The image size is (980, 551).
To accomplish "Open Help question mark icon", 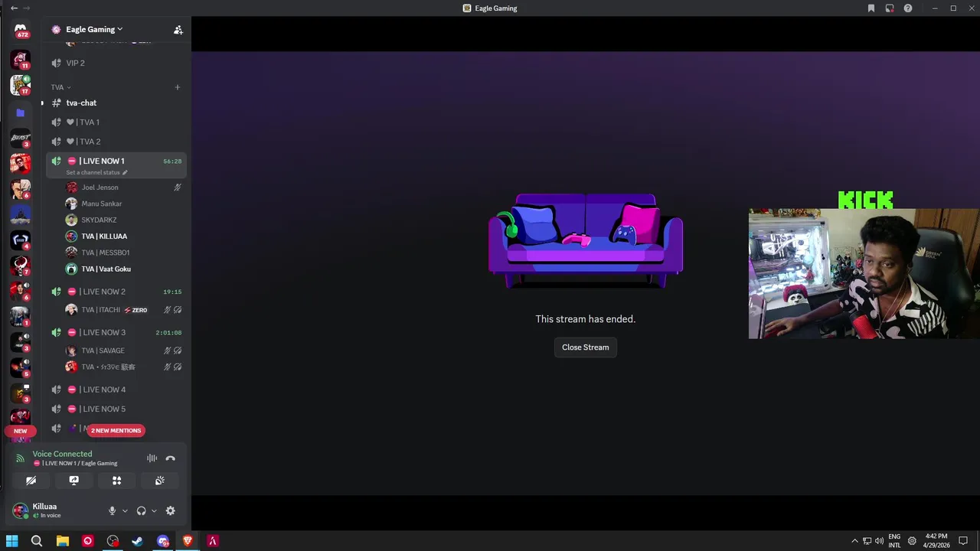I will (908, 8).
